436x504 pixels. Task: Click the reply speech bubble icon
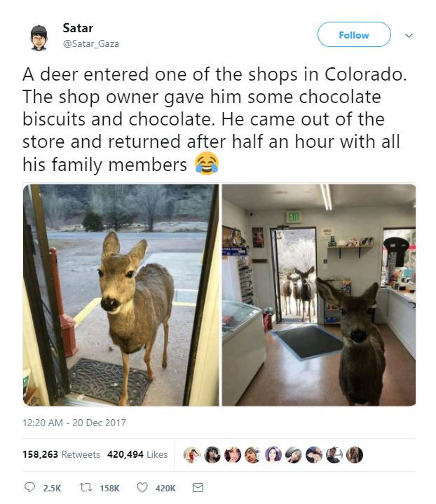pyautogui.click(x=29, y=488)
